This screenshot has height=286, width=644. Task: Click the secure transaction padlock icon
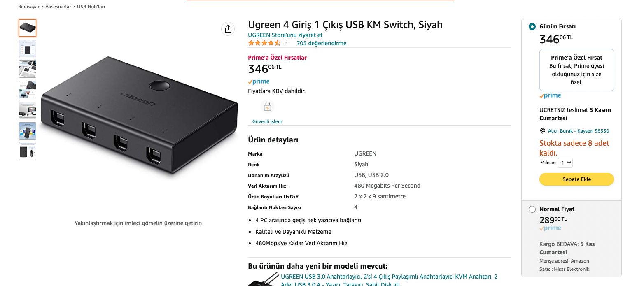point(267,107)
